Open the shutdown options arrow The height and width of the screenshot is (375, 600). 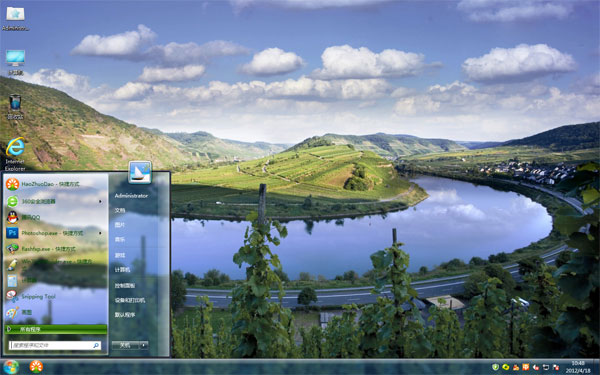[x=144, y=345]
